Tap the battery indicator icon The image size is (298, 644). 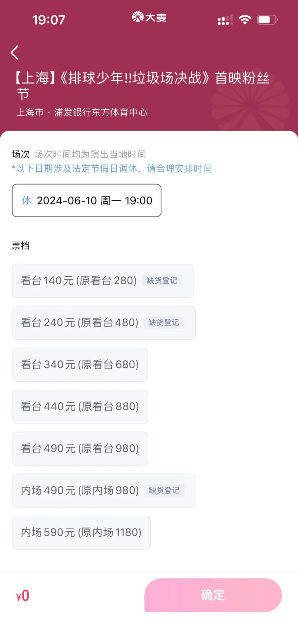267,20
